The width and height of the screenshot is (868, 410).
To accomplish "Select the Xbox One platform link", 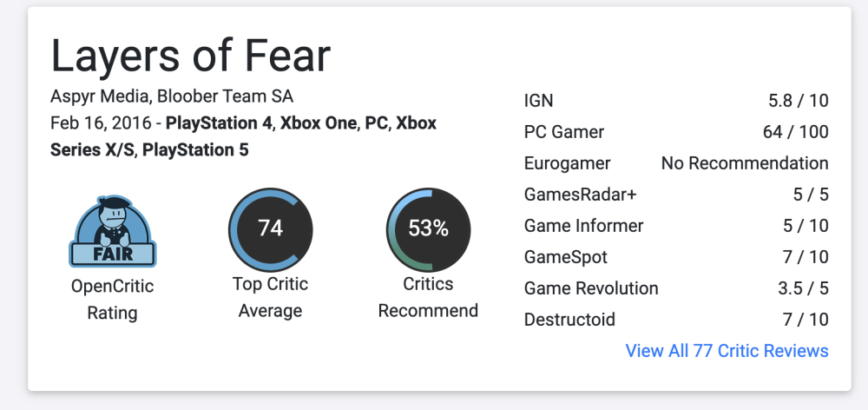I will pos(319,123).
